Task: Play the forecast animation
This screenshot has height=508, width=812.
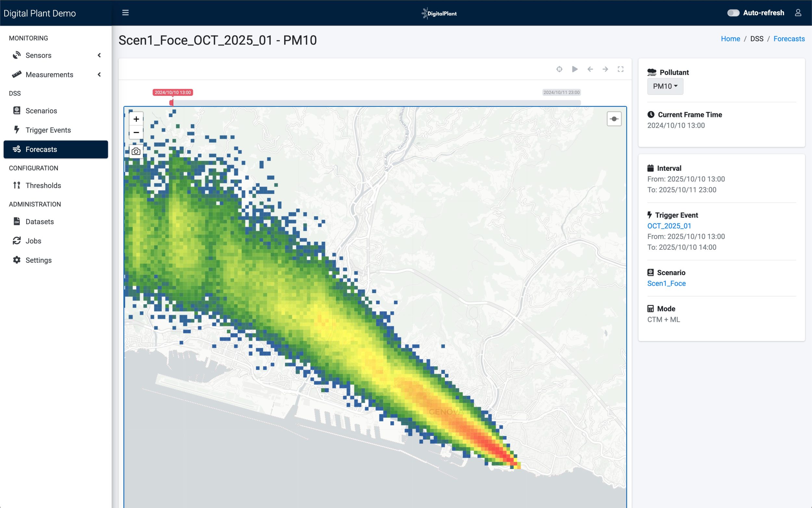Action: (x=575, y=69)
